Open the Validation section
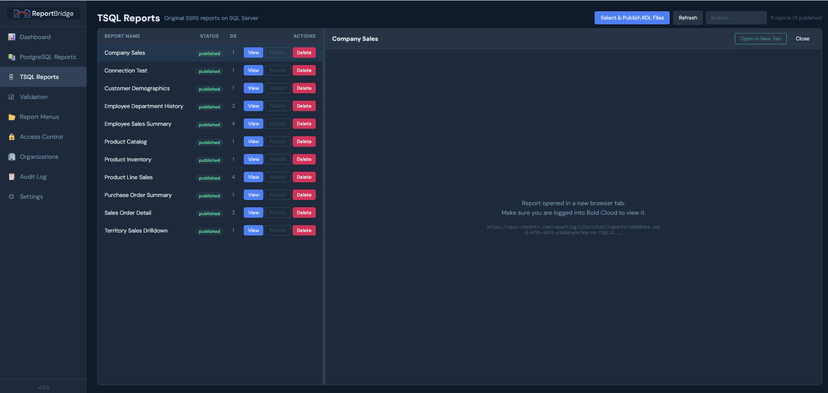This screenshot has height=393, width=828. tap(43, 97)
